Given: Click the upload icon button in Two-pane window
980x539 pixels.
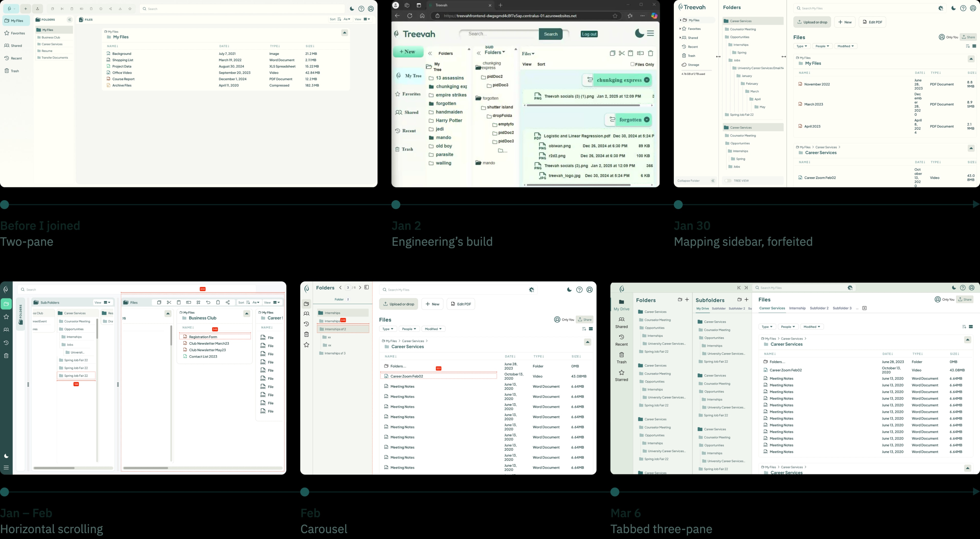Looking at the screenshot, I should click(x=37, y=9).
